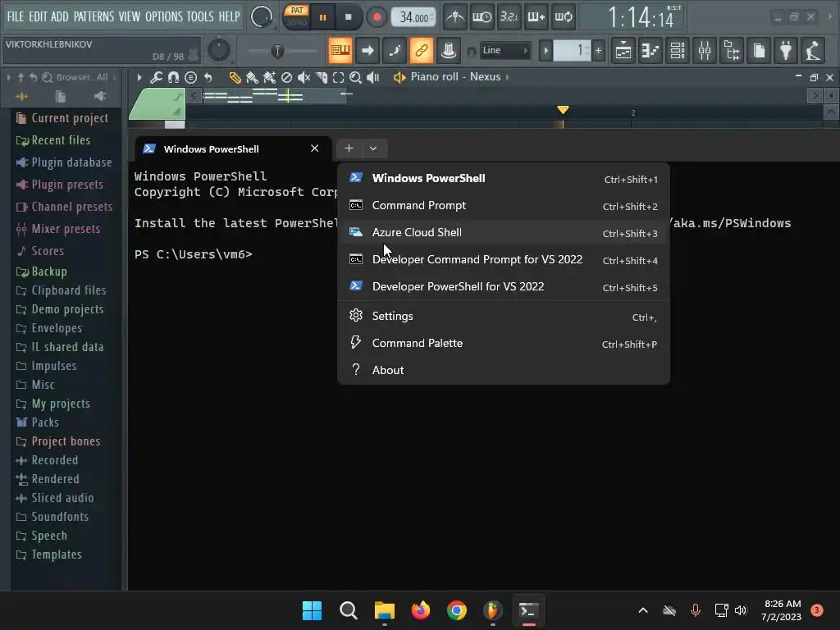This screenshot has width=840, height=630.
Task: Open the PATTERNS menu
Action: [94, 16]
